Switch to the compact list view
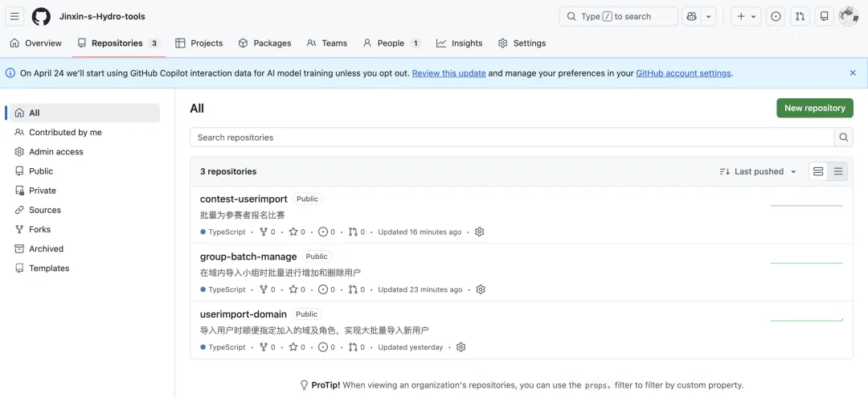This screenshot has width=868, height=398. coord(838,171)
